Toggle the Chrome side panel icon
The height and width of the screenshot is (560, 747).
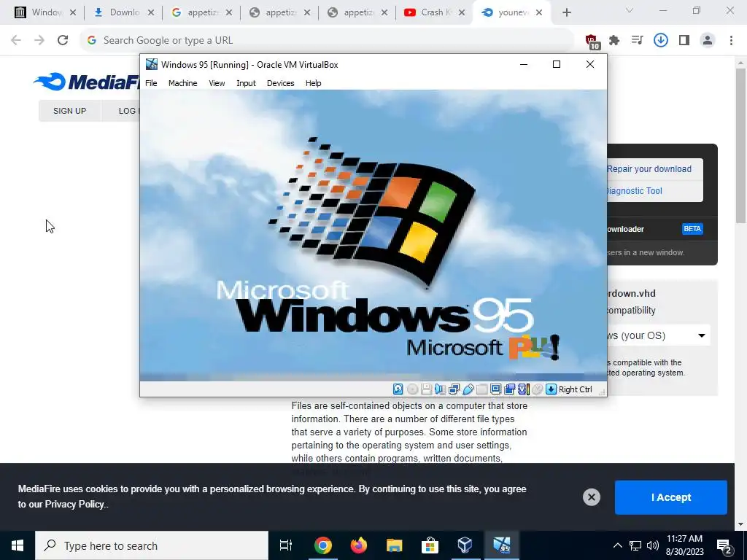[684, 41]
